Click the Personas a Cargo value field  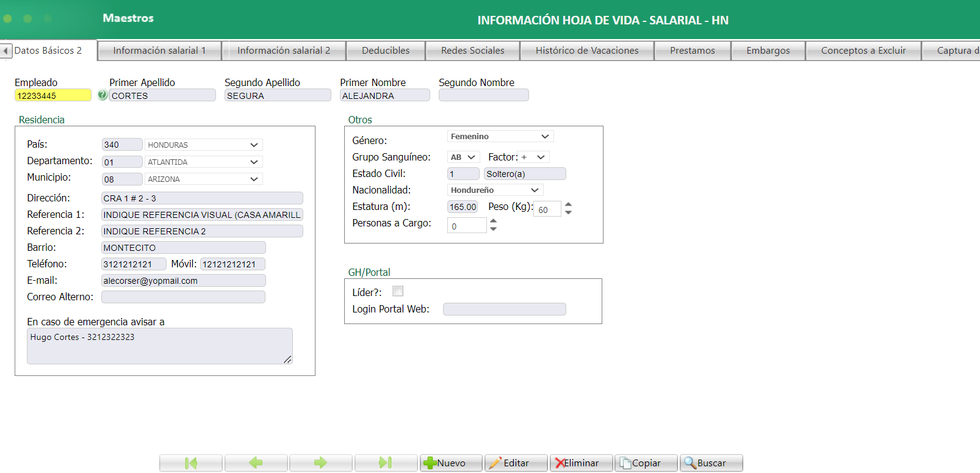[x=467, y=225]
